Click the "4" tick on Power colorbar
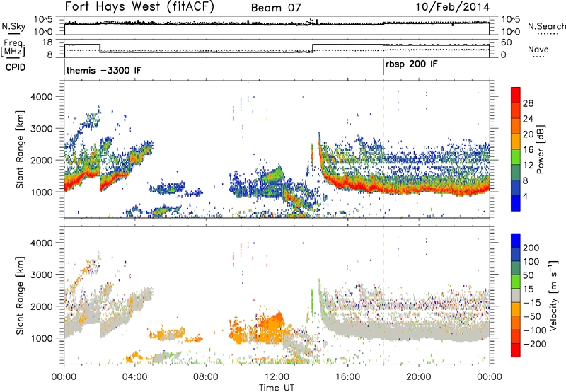 [525, 196]
